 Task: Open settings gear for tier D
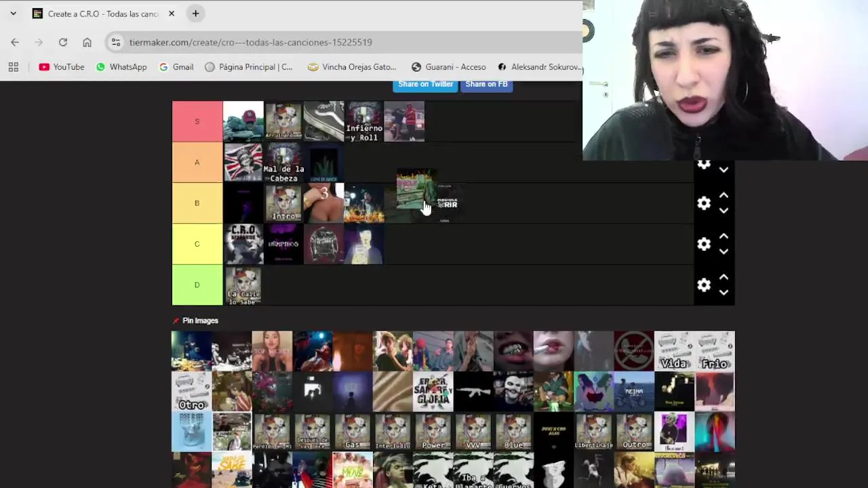click(704, 285)
